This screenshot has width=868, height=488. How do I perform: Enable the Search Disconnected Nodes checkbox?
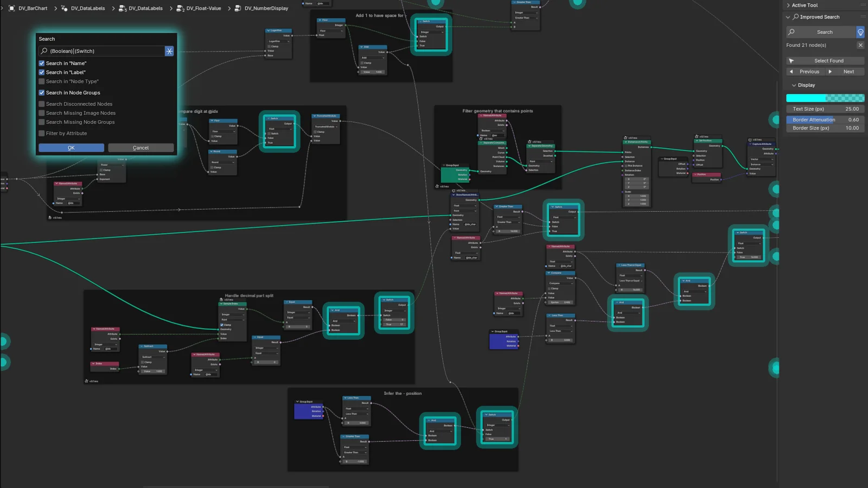41,104
